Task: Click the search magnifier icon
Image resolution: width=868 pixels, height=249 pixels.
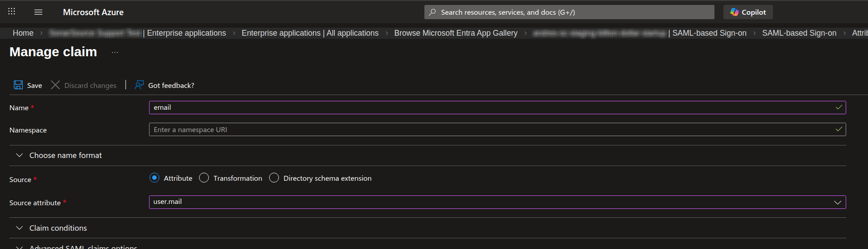Action: point(432,12)
